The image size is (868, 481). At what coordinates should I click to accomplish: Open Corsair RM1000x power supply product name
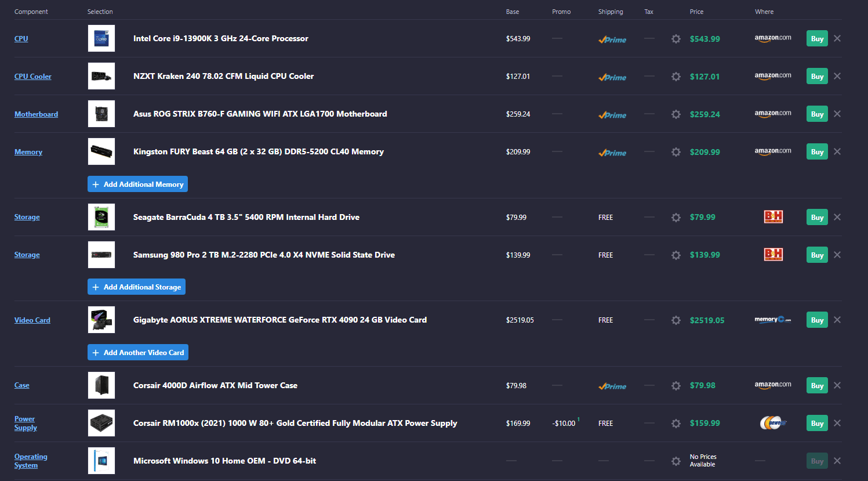(295, 423)
